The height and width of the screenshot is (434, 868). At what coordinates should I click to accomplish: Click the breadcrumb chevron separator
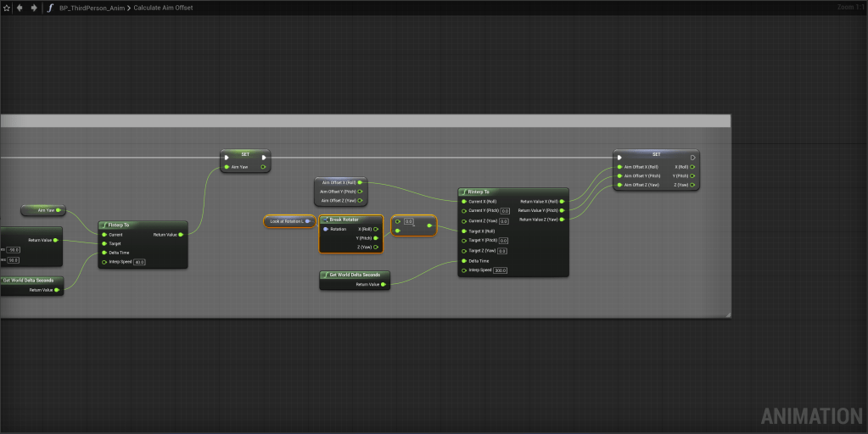[x=129, y=8]
